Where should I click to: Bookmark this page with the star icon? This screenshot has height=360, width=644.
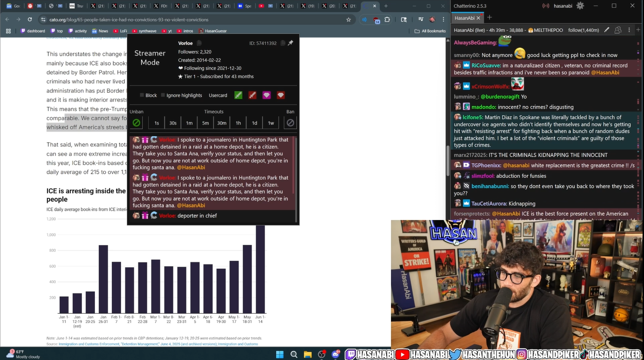(x=348, y=20)
